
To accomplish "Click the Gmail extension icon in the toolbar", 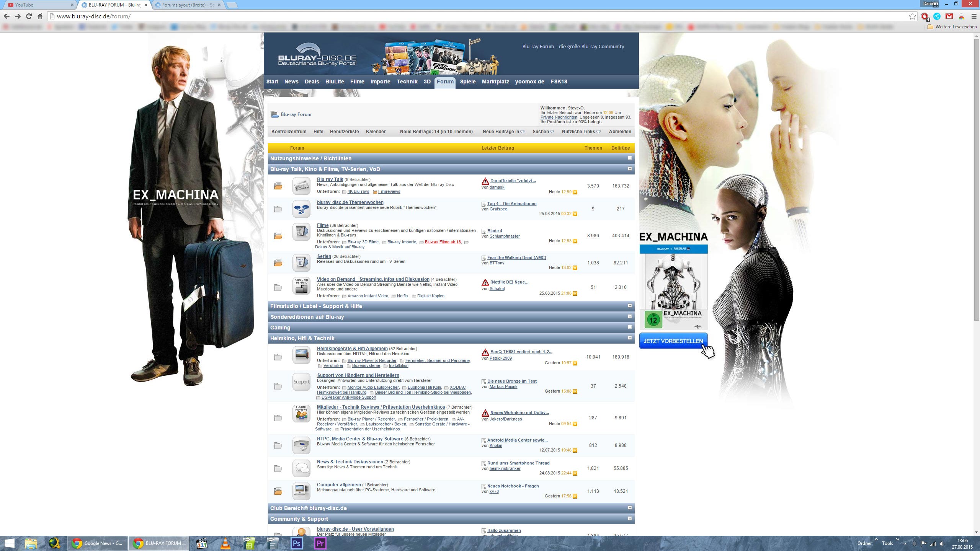I will 949,16.
